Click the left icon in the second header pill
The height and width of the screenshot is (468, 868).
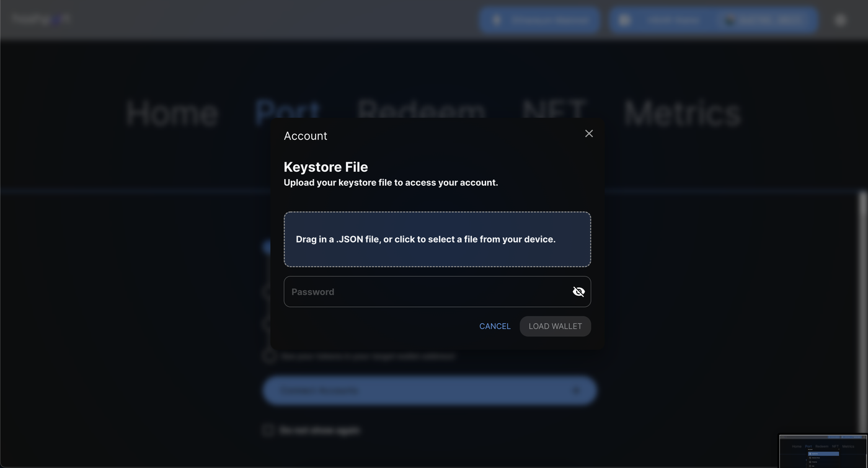click(x=624, y=20)
